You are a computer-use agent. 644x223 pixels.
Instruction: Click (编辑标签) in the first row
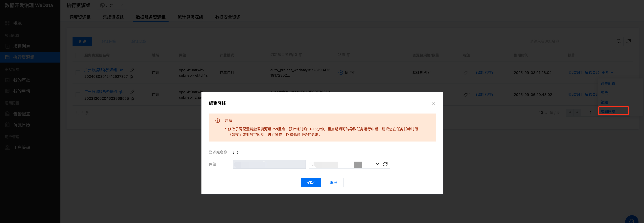(x=484, y=73)
